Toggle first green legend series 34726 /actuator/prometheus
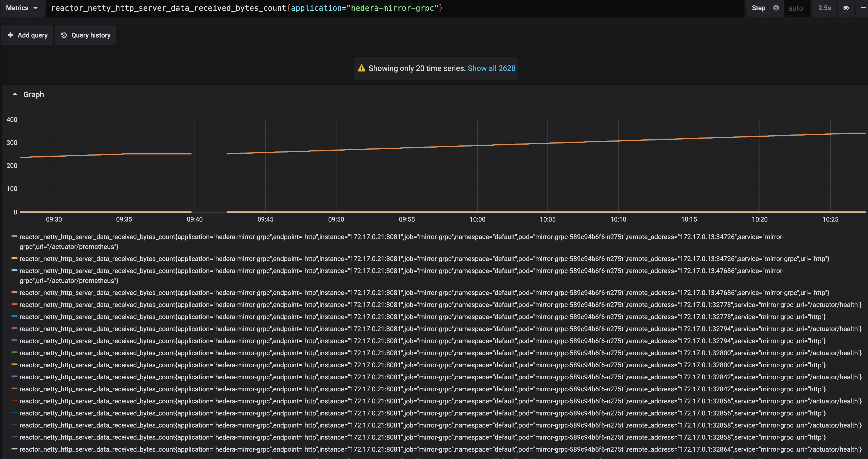The width and height of the screenshot is (868, 459). pyautogui.click(x=402, y=242)
